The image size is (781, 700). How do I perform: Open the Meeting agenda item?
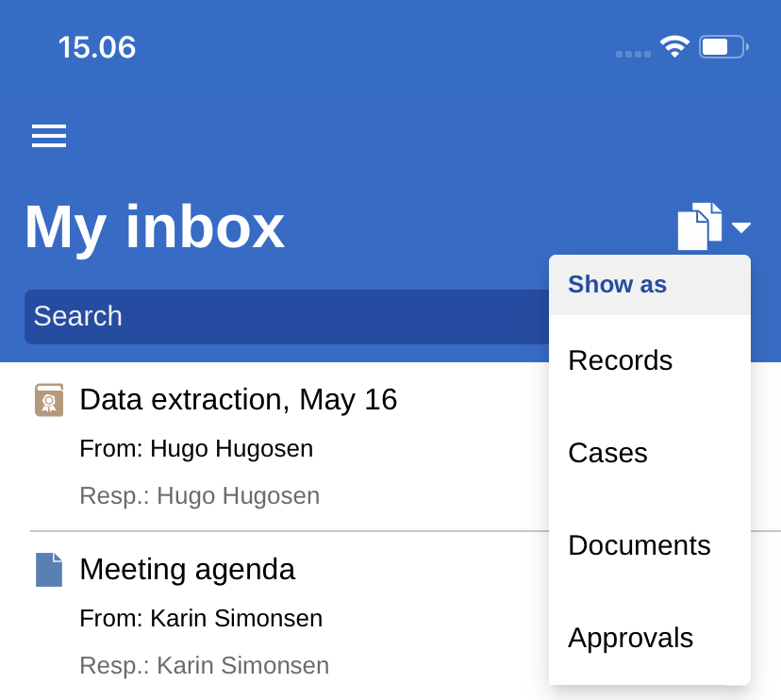click(188, 570)
